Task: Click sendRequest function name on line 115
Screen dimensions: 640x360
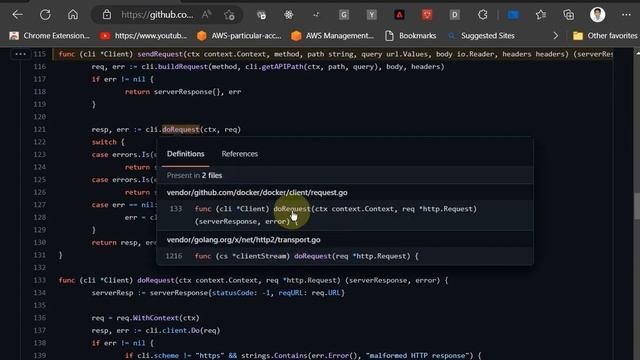Action: point(160,54)
